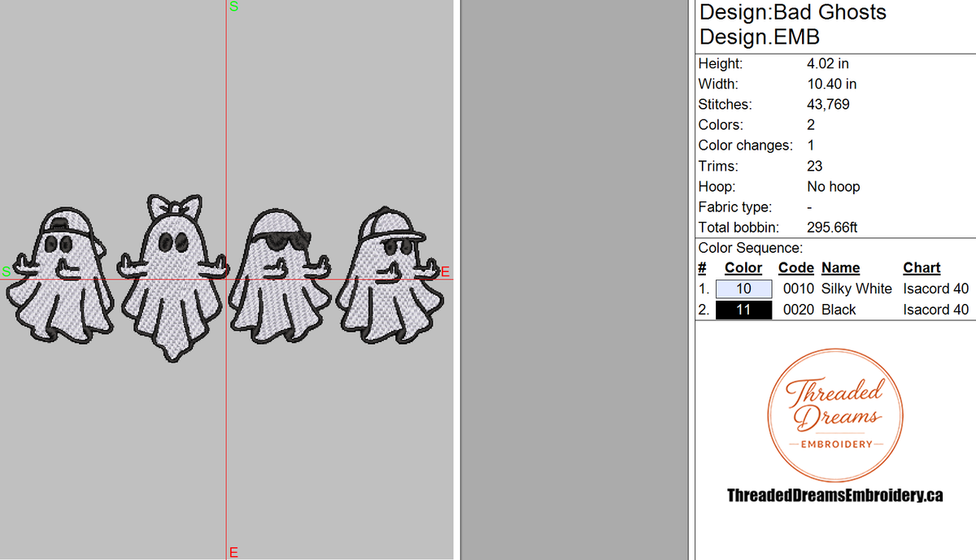Screen dimensions: 976x560
Task: Click Isacord 40 in the Black row
Action: [x=936, y=310]
